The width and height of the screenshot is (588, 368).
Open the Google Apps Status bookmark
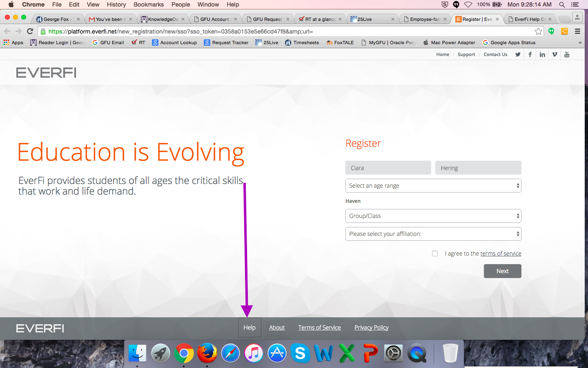(x=509, y=43)
